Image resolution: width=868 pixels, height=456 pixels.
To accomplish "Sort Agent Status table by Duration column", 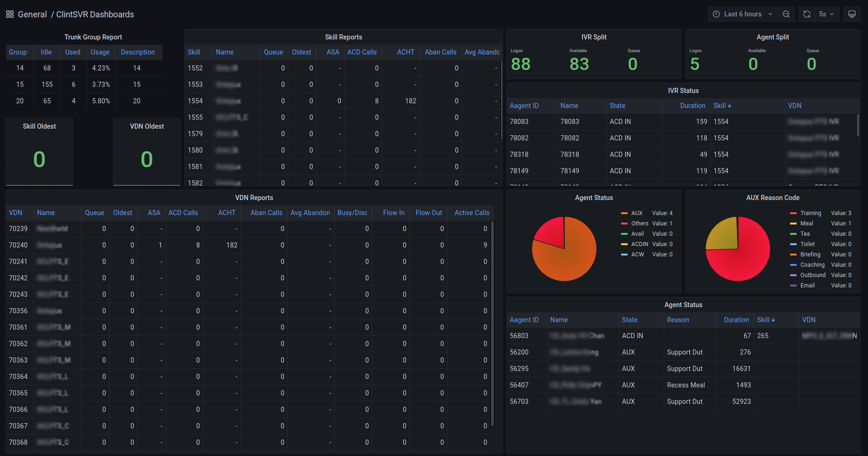I will click(x=736, y=320).
